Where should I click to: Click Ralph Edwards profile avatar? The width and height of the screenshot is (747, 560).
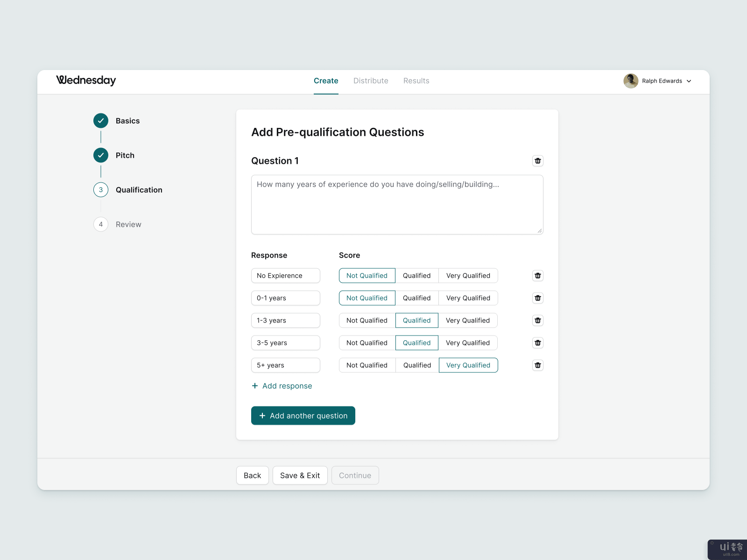tap(631, 81)
